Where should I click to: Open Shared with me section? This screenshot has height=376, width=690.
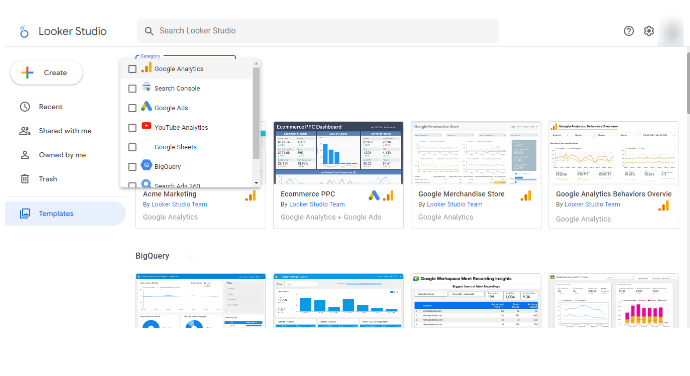pos(65,131)
